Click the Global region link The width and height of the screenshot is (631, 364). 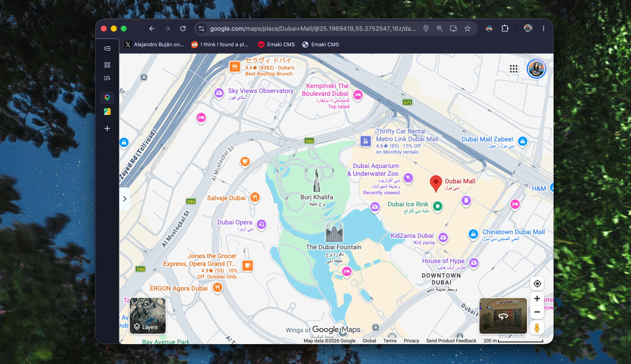(x=369, y=341)
